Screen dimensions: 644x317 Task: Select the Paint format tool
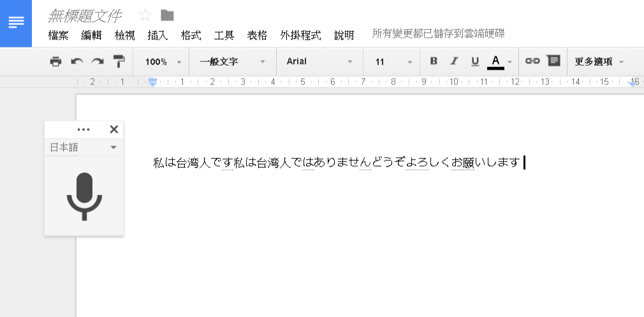click(x=119, y=62)
